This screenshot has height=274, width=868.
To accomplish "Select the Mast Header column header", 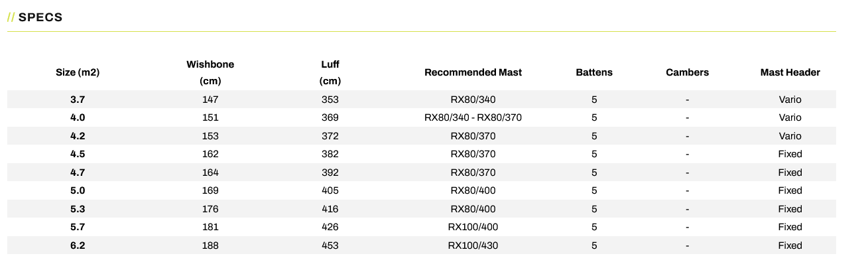I will (x=790, y=72).
